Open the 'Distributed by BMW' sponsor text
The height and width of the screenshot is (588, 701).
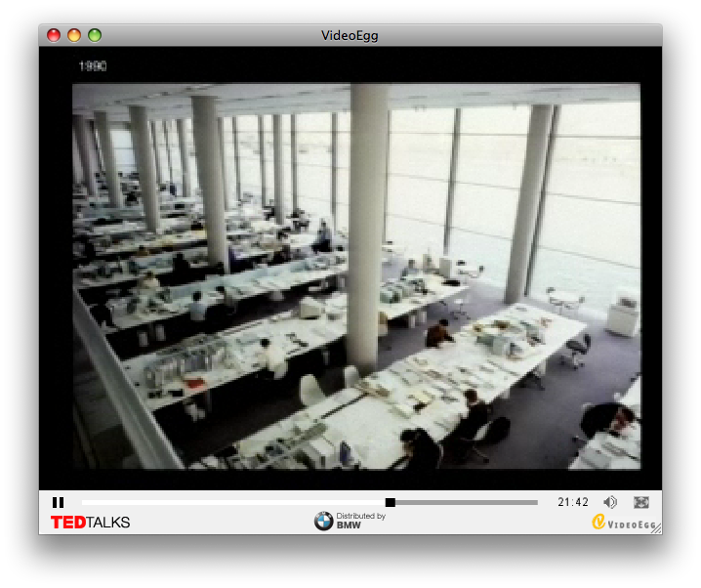click(x=360, y=521)
